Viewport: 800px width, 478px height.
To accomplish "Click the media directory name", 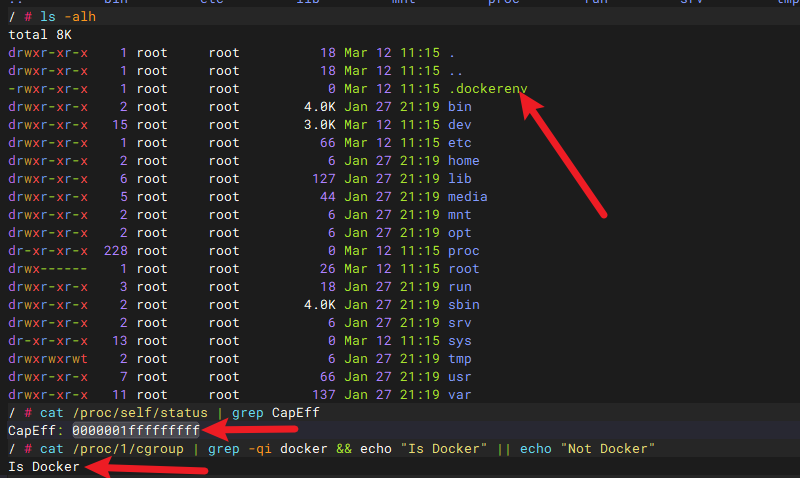I will click(x=468, y=197).
